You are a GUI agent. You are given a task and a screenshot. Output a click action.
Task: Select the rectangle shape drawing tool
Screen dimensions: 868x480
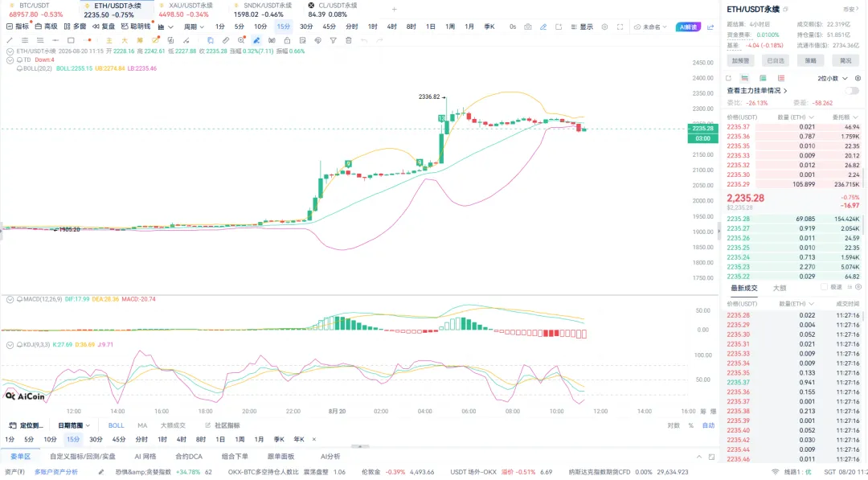point(71,40)
